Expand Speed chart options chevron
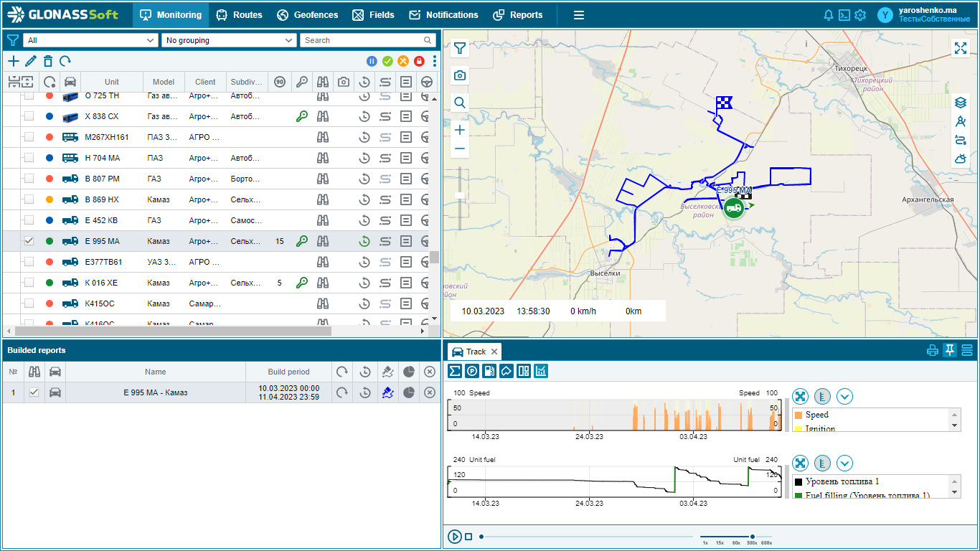The width and height of the screenshot is (980, 551). 844,396
